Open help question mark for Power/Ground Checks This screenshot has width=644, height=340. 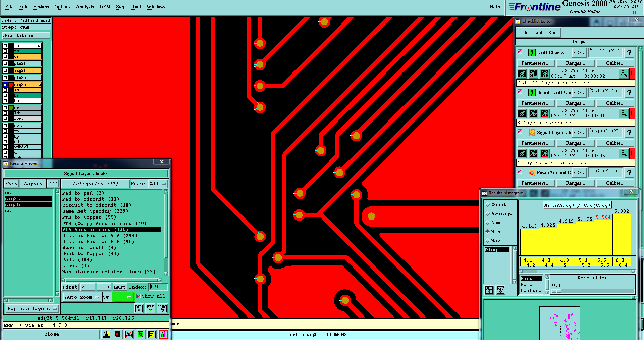tap(629, 173)
